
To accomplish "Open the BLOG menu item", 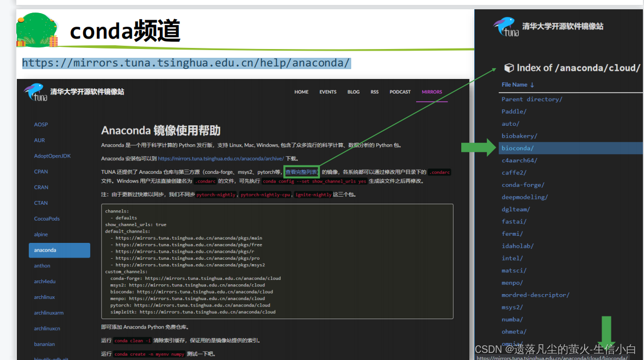I will (x=353, y=91).
